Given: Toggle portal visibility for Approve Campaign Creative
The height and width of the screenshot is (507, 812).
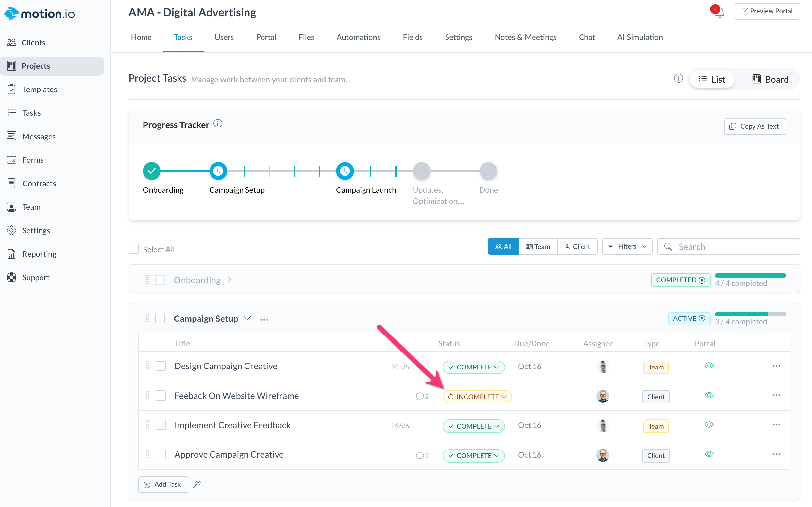Looking at the screenshot, I should click(709, 454).
